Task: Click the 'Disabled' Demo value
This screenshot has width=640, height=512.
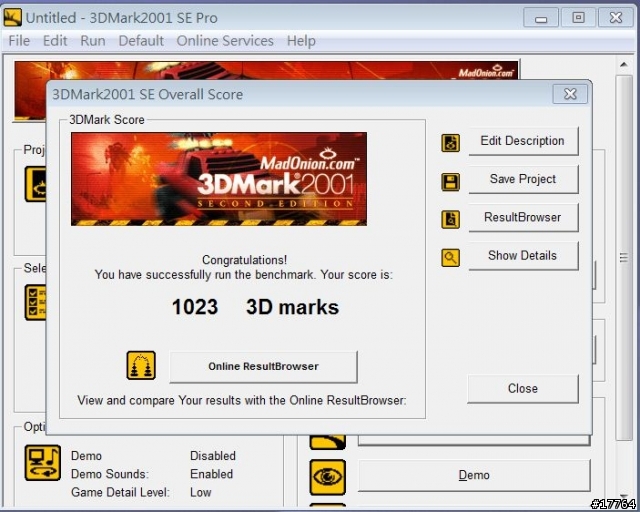Action: click(213, 456)
